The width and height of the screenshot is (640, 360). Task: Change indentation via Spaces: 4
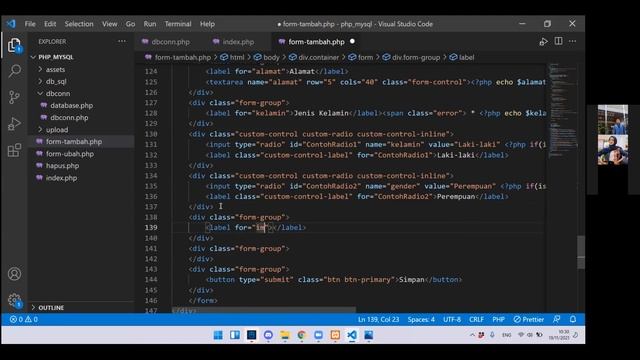(x=421, y=319)
